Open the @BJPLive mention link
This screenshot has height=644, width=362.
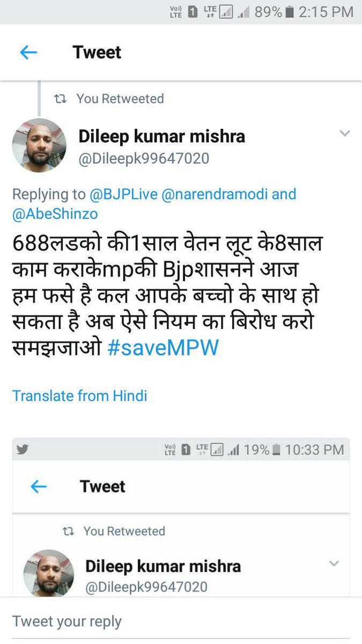pos(123,194)
